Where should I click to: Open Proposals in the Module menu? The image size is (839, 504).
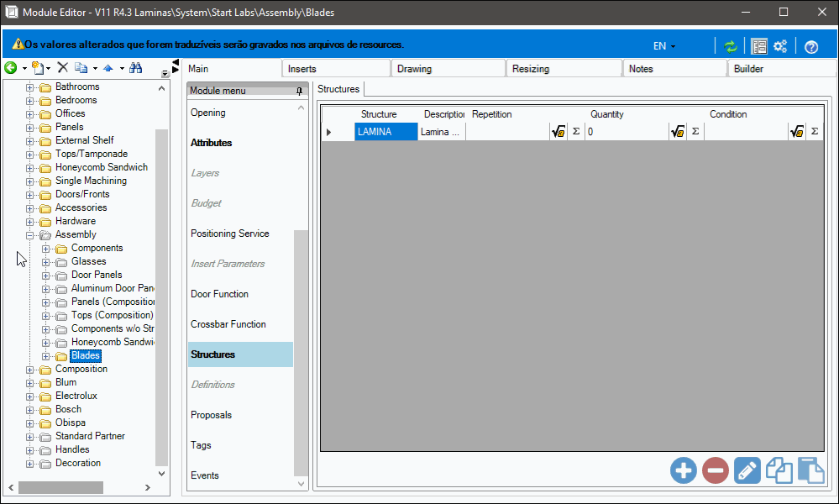(x=212, y=415)
